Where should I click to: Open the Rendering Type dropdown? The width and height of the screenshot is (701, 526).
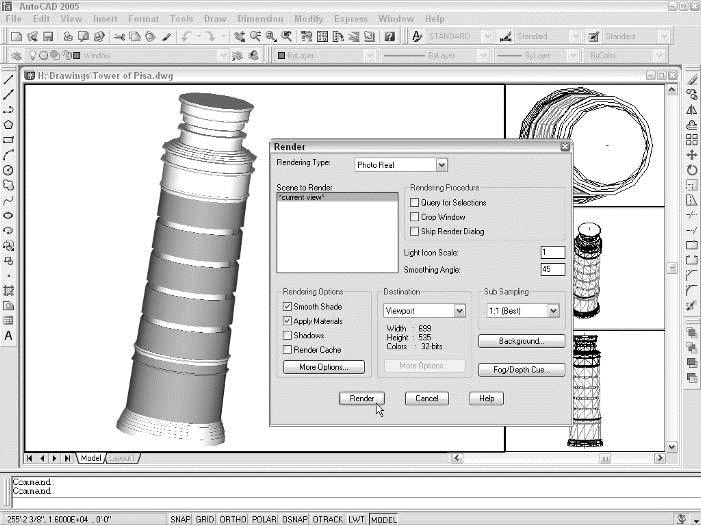tap(441, 165)
